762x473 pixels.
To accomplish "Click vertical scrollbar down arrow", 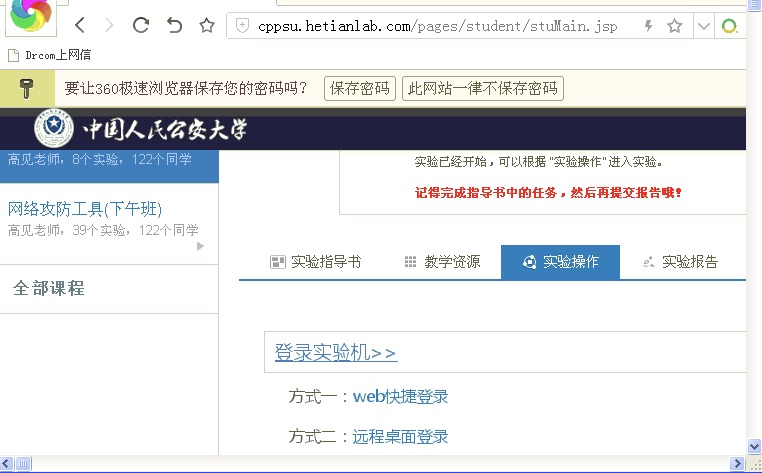I will click(x=754, y=446).
